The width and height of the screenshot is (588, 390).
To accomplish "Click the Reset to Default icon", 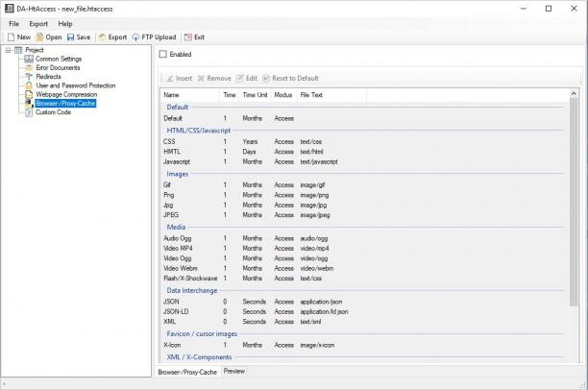I will [x=266, y=79].
